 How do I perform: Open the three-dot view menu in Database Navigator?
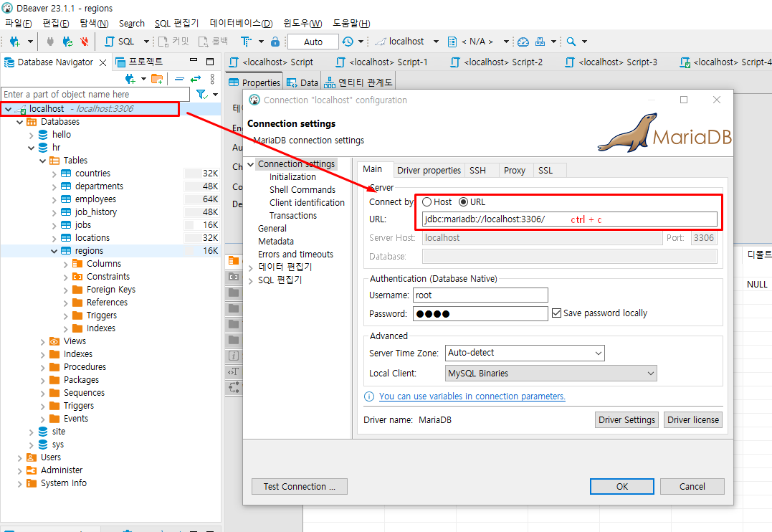click(x=212, y=79)
